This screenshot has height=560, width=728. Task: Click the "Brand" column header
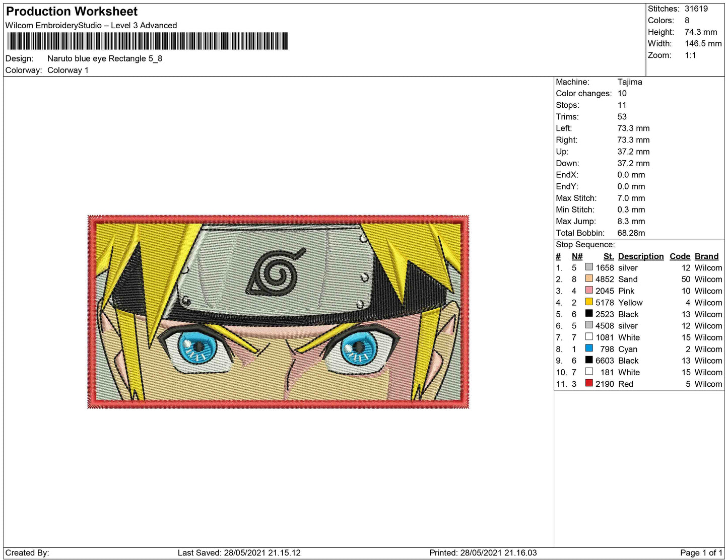707,256
